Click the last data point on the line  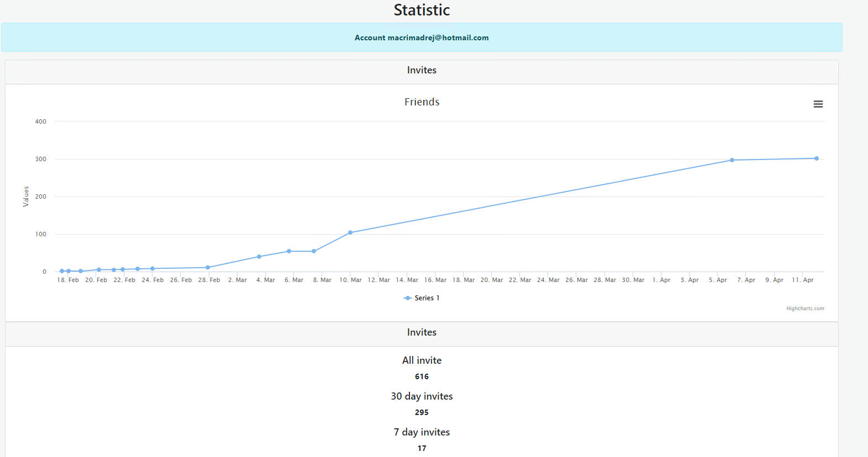(x=817, y=158)
